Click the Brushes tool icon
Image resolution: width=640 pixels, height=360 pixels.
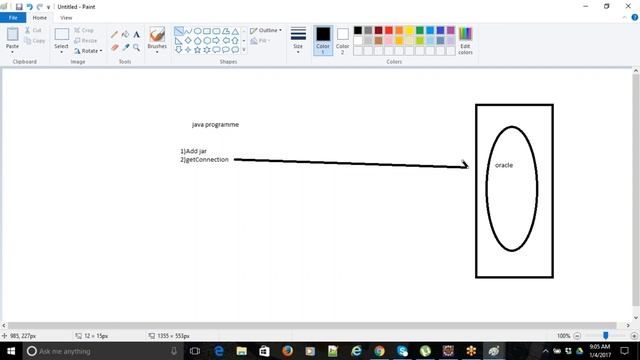157,35
